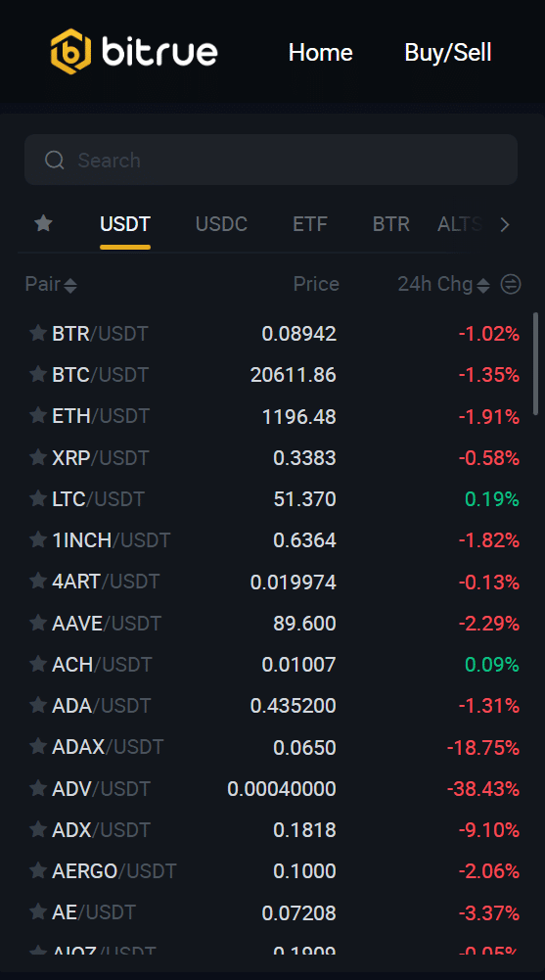Focus the Search input field
545x980 pixels.
click(x=271, y=160)
